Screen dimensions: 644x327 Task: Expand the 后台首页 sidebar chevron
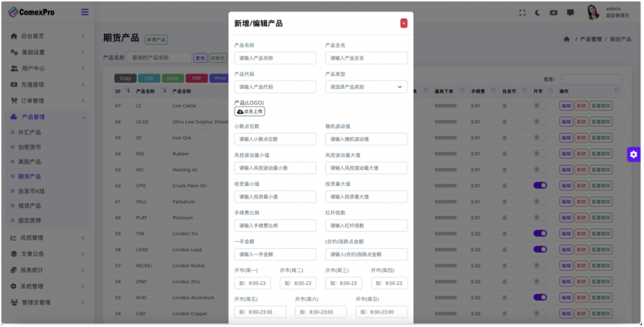click(83, 36)
